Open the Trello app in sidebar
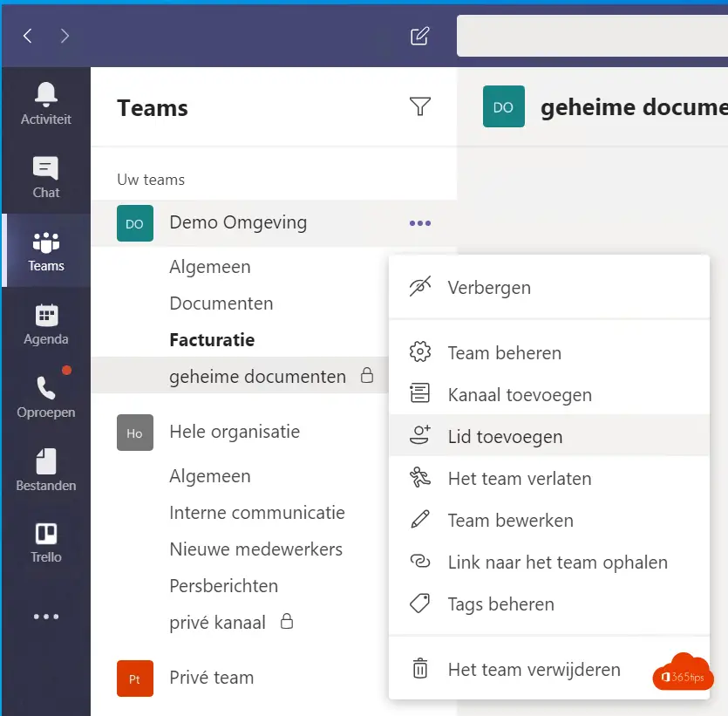728x716 pixels. click(46, 542)
